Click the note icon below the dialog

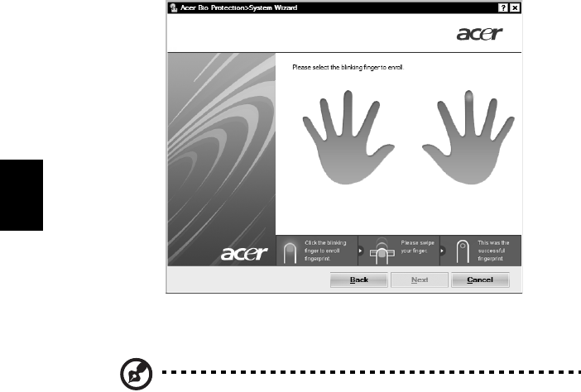click(137, 374)
